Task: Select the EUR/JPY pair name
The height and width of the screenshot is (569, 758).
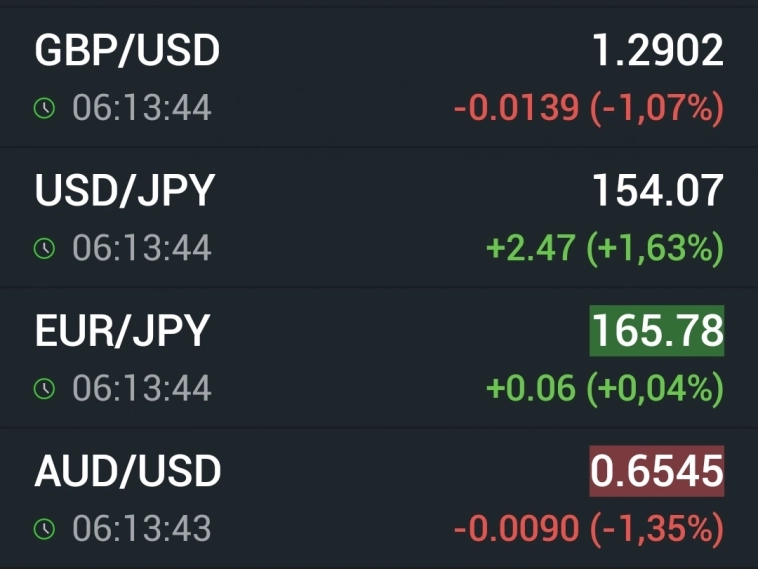Action: (x=122, y=331)
